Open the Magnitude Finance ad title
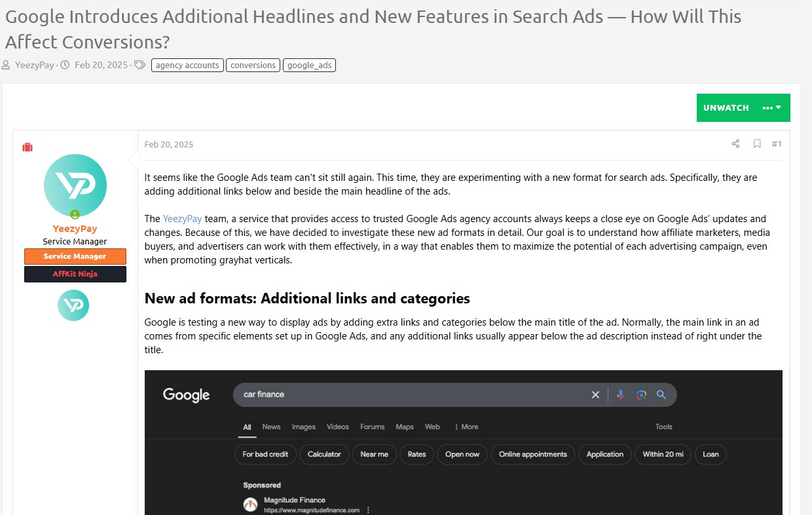This screenshot has width=812, height=515. tap(295, 500)
